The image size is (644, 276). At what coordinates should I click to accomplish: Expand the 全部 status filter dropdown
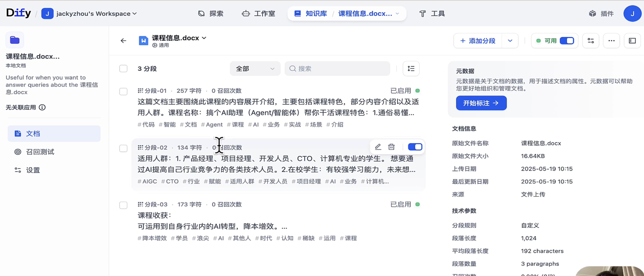255,68
